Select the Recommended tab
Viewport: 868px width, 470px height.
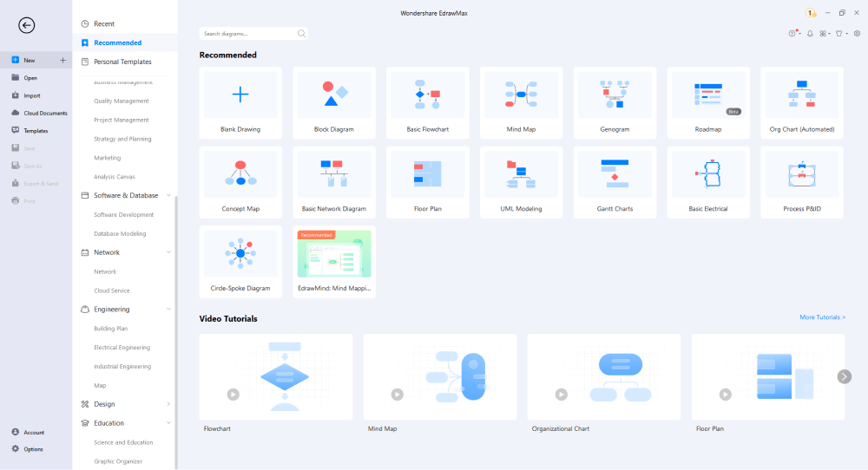(x=125, y=42)
